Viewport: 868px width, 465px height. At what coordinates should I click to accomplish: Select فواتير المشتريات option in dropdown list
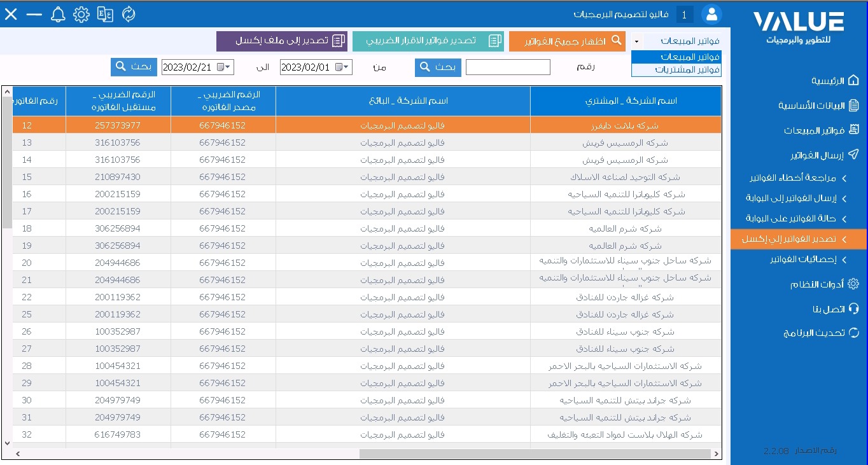click(676, 69)
